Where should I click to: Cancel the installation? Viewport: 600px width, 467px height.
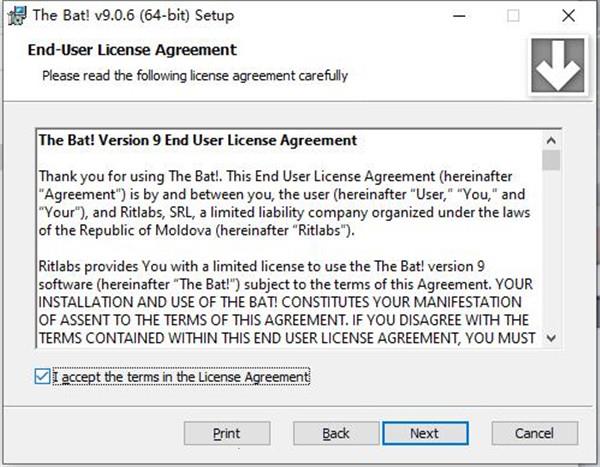click(x=535, y=433)
